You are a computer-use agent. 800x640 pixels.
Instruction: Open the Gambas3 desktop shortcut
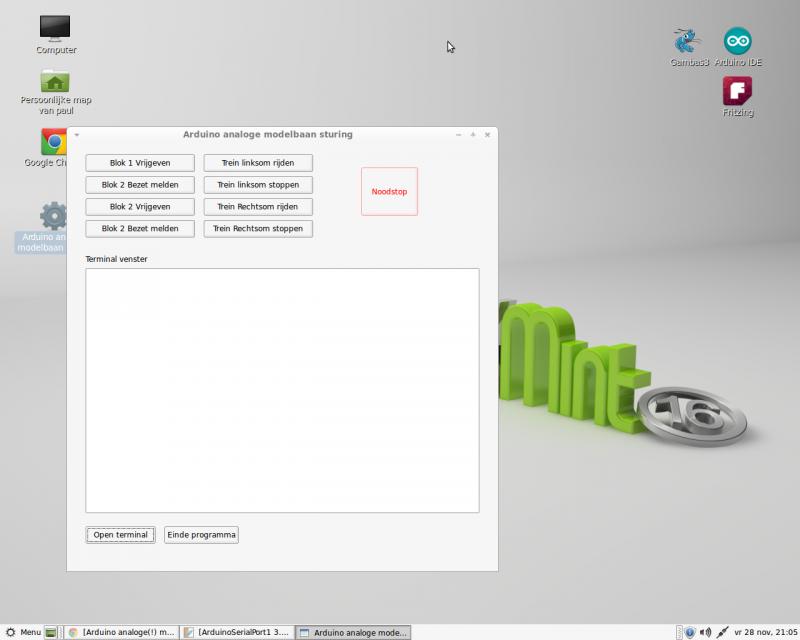(689, 47)
